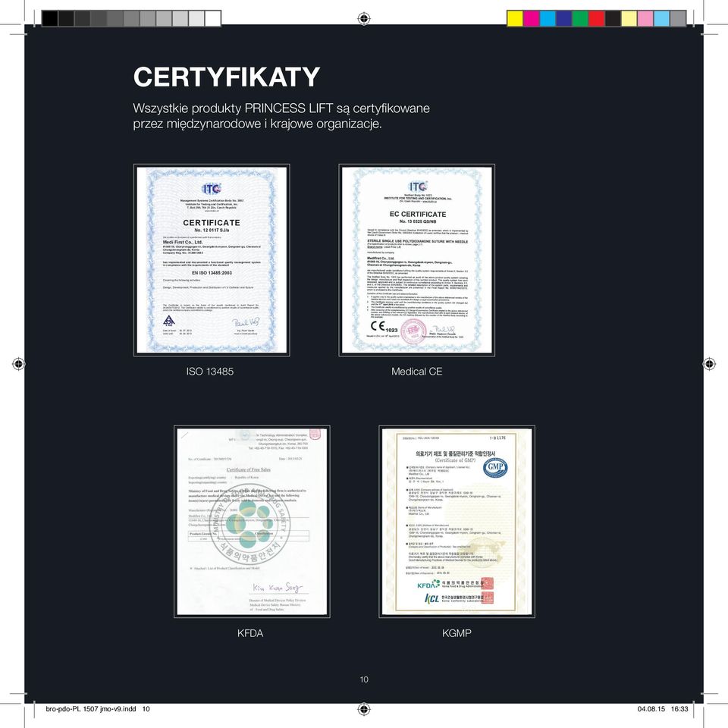Click the 'KFDA' caption
The height and width of the screenshot is (728, 728).
pos(250,633)
